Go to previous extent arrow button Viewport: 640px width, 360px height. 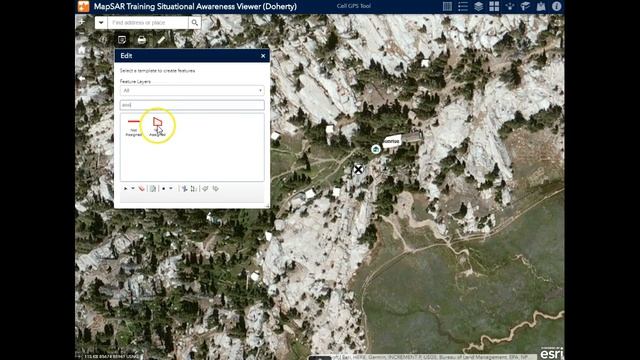click(82, 78)
